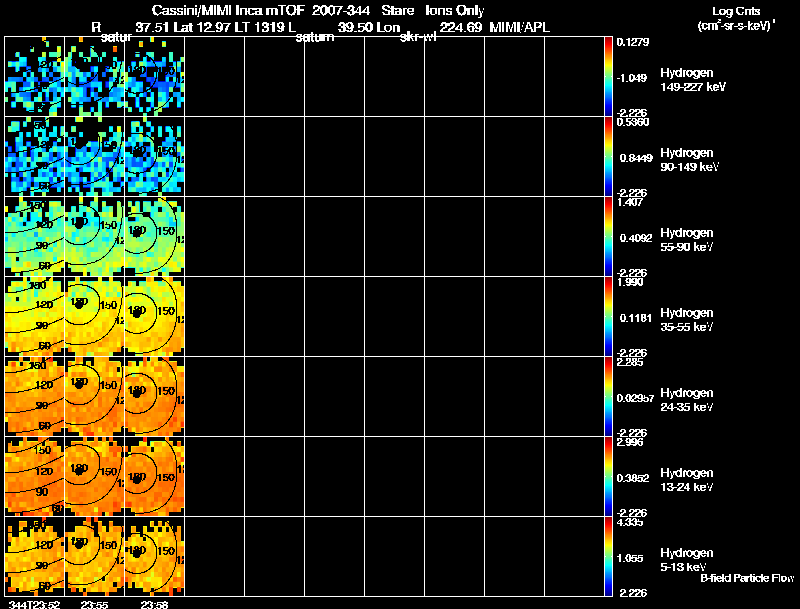The height and width of the screenshot is (609, 800).
Task: Click the 'Hydrogen 149-227 keV' row label
Action: tap(693, 80)
